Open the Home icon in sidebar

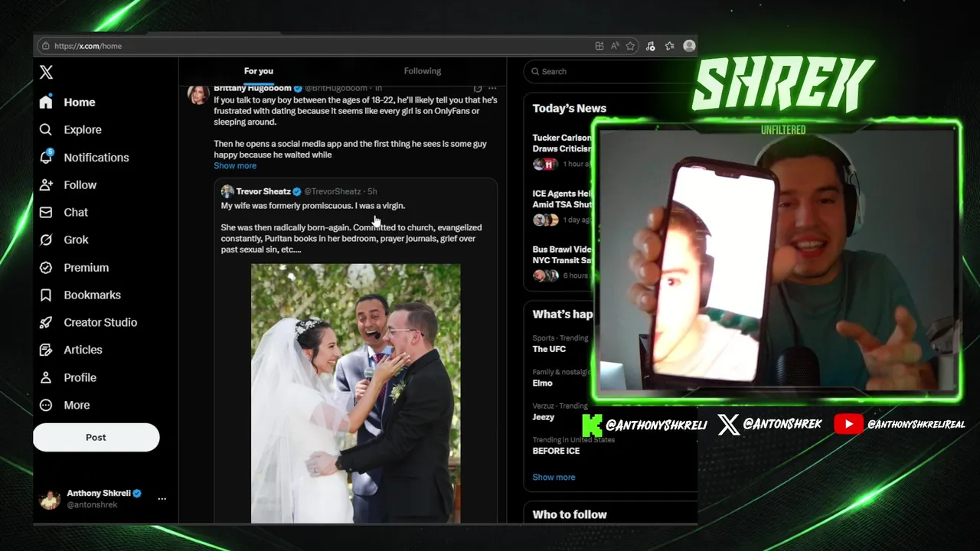(x=46, y=102)
